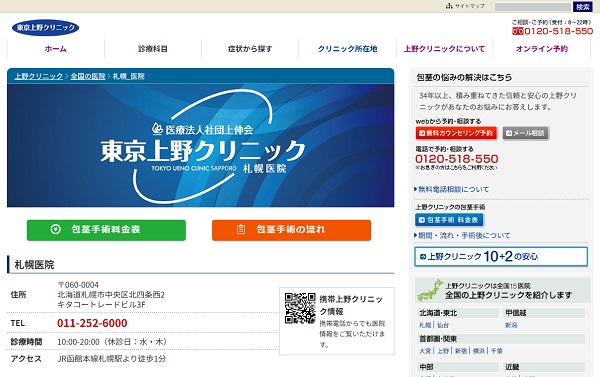
Task: Click the access text JR函館本線札幌駅より徒歩1分
Action: [111, 359]
